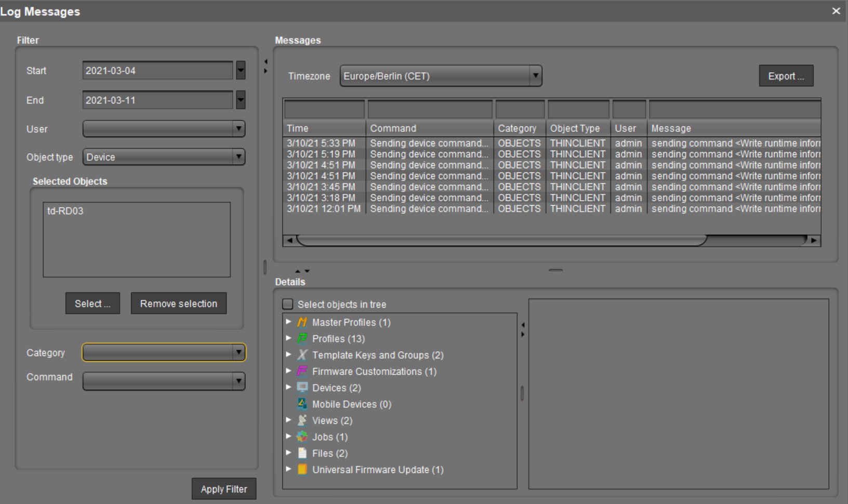Click the Firmware Customizations icon

[302, 372]
